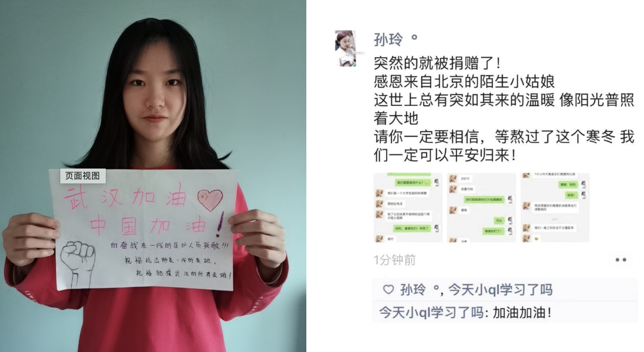Image resolution: width=644 pixels, height=352 pixels.
Task: Open the third chat screenshot thumbnail
Action: click(555, 207)
